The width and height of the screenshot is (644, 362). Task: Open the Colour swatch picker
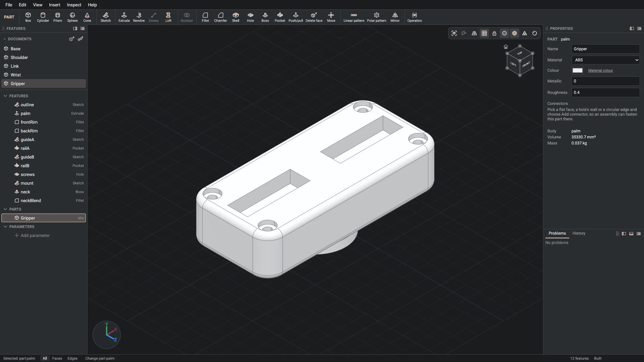tap(577, 70)
